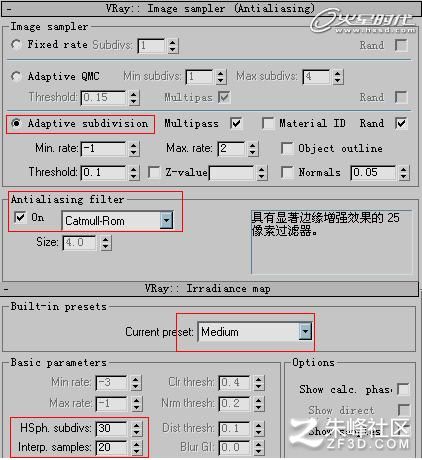Viewport: 422px width, 460px height.
Task: Click the Normals 0.05 input field
Action: [373, 173]
